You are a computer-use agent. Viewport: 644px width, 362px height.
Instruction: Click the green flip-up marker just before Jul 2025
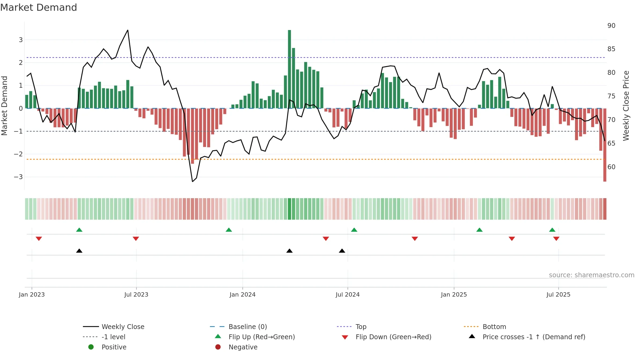552,230
